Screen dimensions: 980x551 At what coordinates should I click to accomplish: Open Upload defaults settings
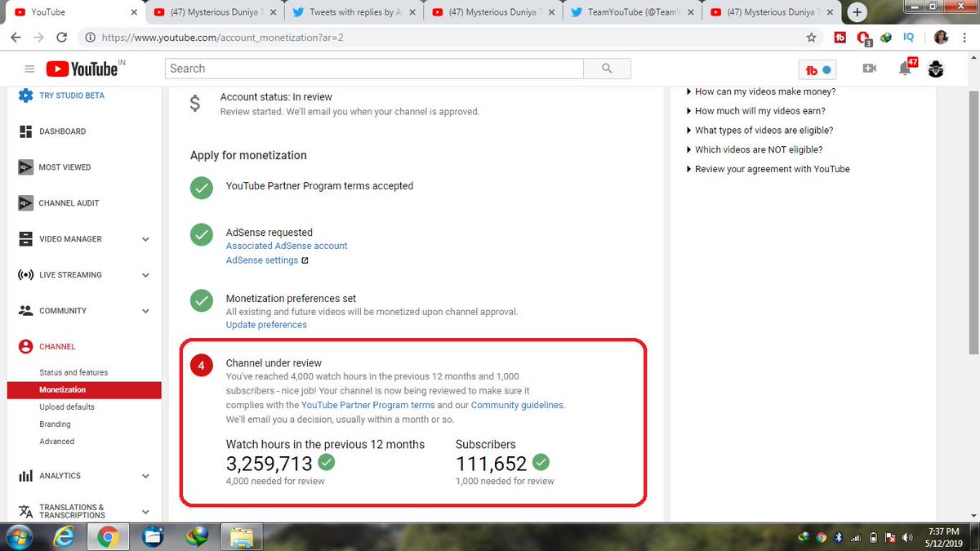click(67, 407)
